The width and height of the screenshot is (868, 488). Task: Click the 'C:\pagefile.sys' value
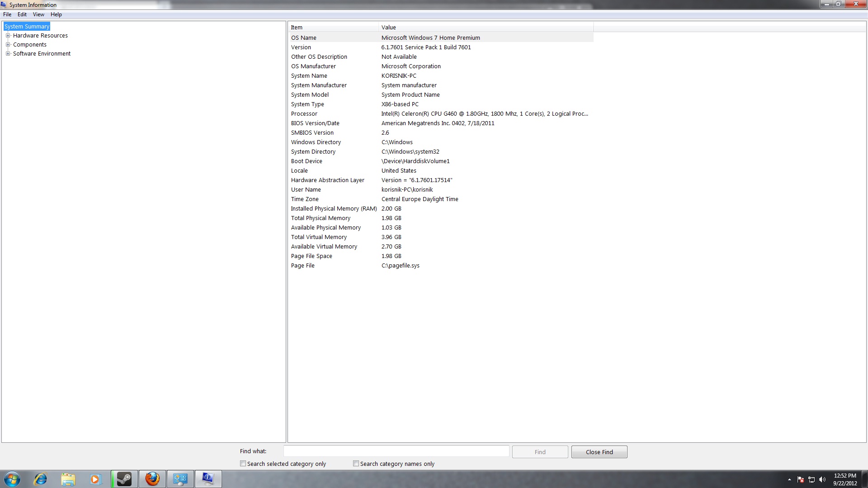401,266
